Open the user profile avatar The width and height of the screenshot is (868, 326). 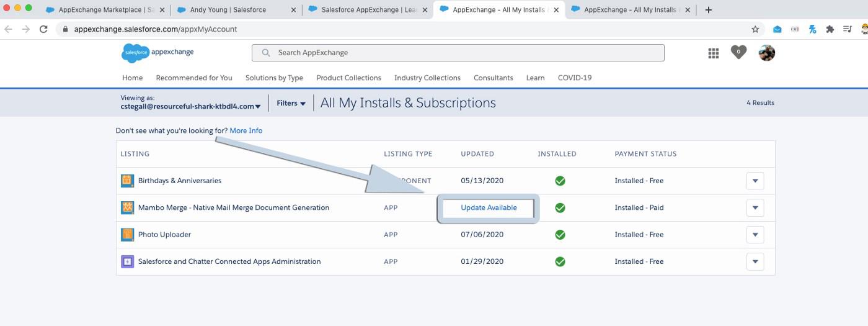coord(767,53)
